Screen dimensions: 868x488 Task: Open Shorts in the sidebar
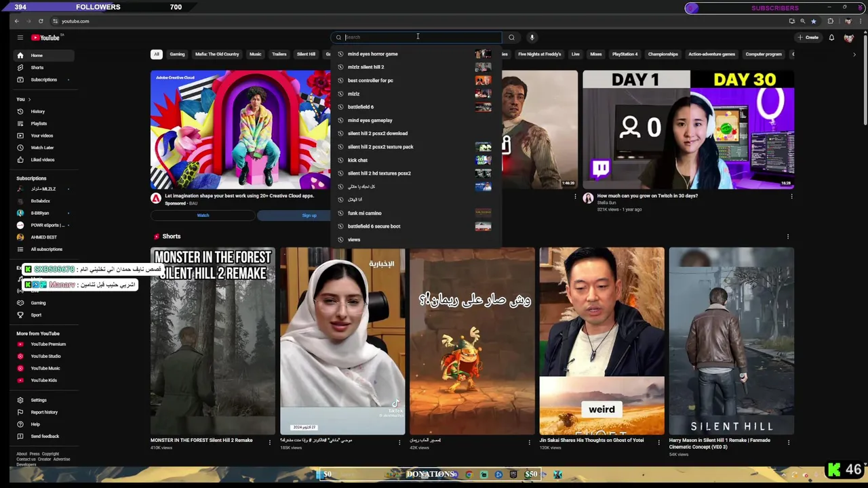[x=37, y=68]
